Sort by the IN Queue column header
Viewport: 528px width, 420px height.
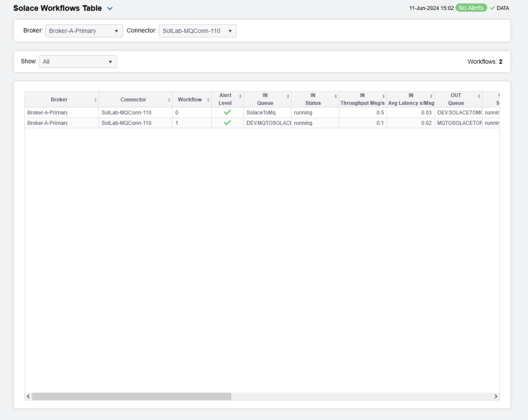coord(265,99)
